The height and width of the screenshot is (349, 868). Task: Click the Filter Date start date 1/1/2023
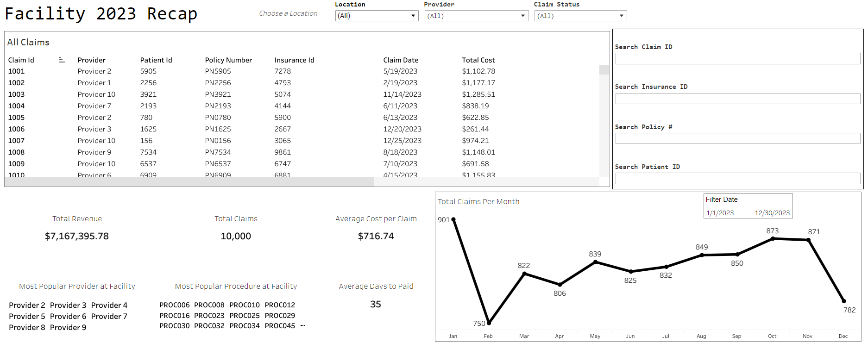pos(720,213)
